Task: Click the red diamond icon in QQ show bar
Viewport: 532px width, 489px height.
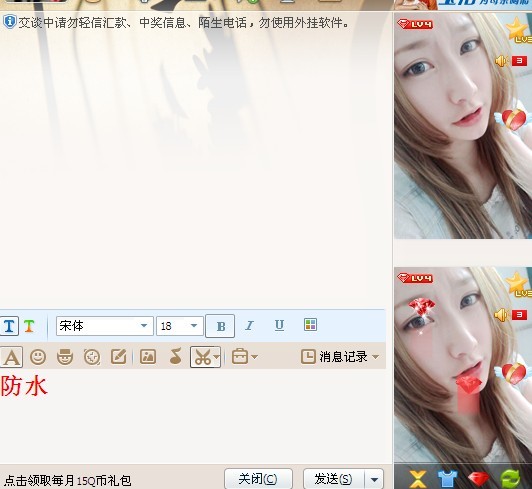Action: pos(479,479)
